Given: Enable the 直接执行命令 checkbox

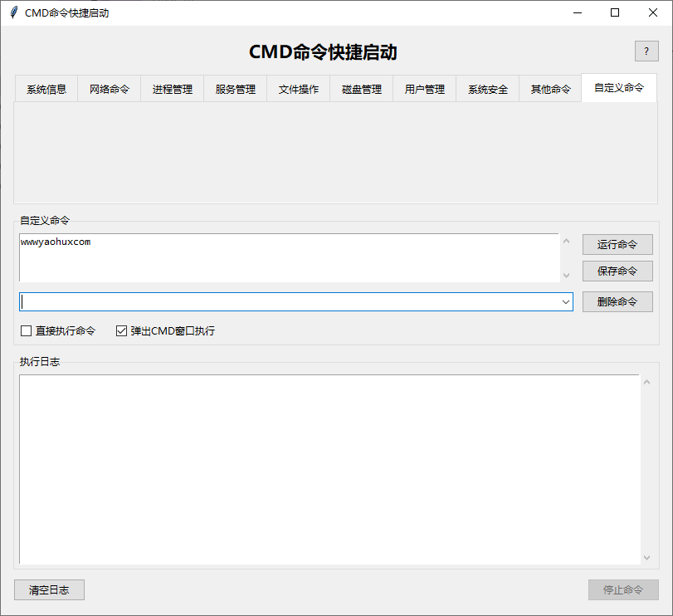Looking at the screenshot, I should click(x=26, y=330).
